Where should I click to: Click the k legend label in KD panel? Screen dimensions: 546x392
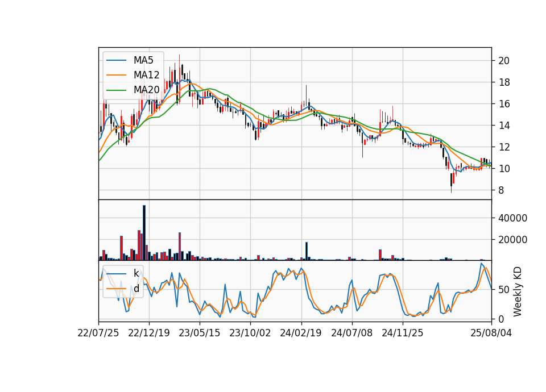(x=136, y=273)
